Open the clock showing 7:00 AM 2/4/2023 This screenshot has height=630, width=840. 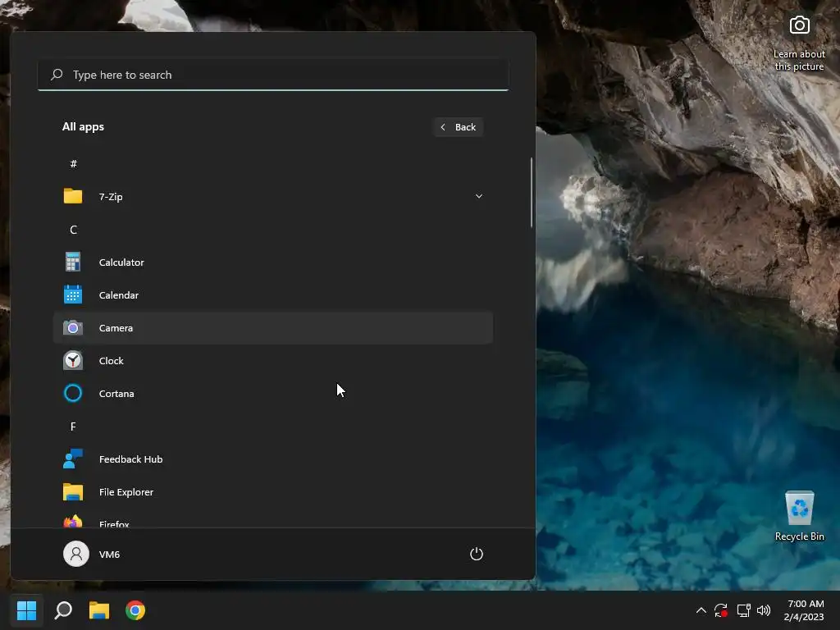805,610
